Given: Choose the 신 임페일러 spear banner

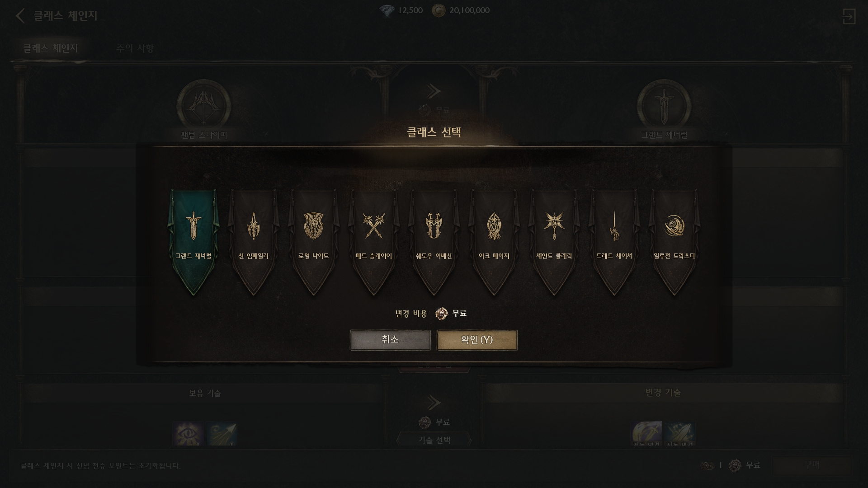Looking at the screenshot, I should point(254,242).
